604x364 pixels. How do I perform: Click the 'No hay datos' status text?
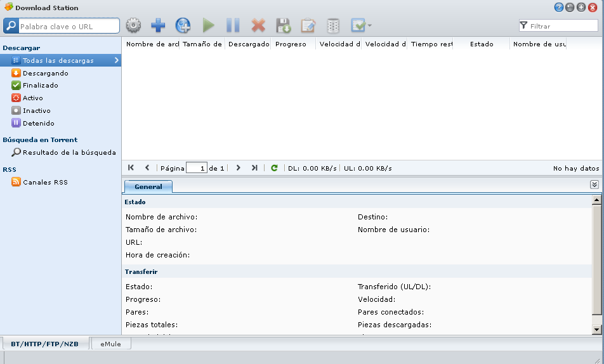pyautogui.click(x=576, y=168)
